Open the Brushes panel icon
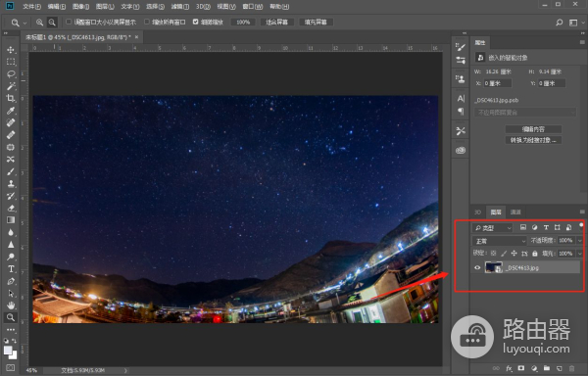 (461, 47)
